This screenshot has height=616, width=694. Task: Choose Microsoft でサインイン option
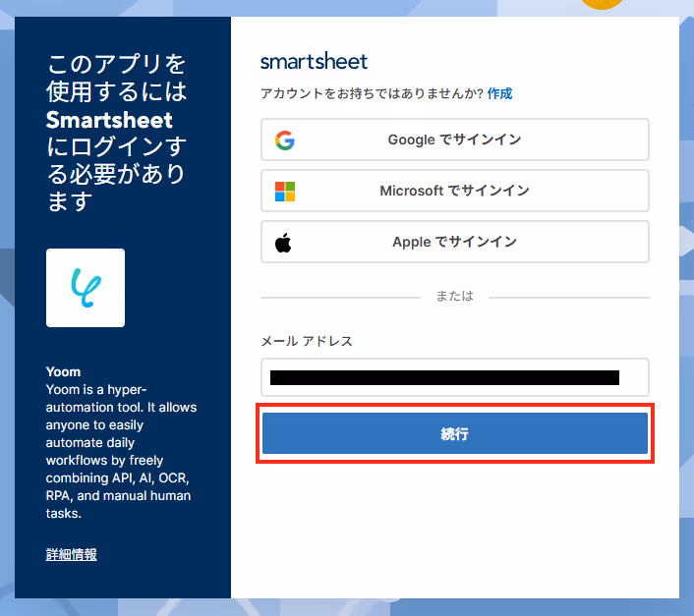[x=455, y=191]
